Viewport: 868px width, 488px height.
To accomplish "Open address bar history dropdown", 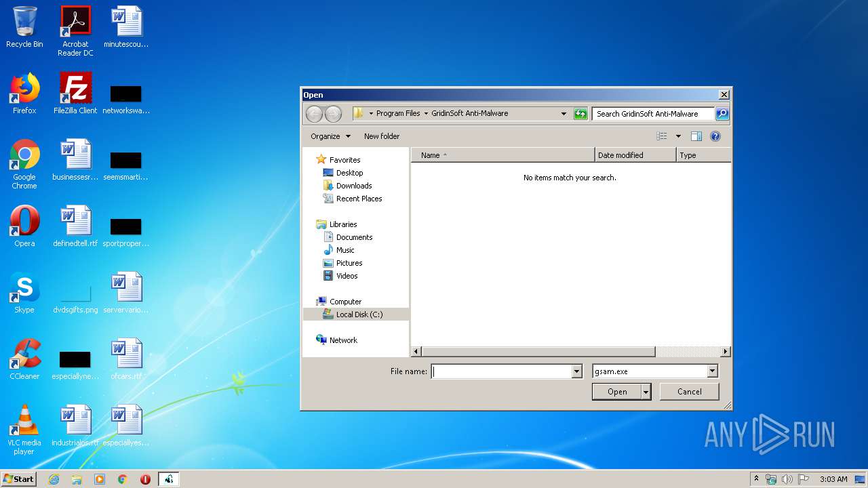I will [564, 114].
